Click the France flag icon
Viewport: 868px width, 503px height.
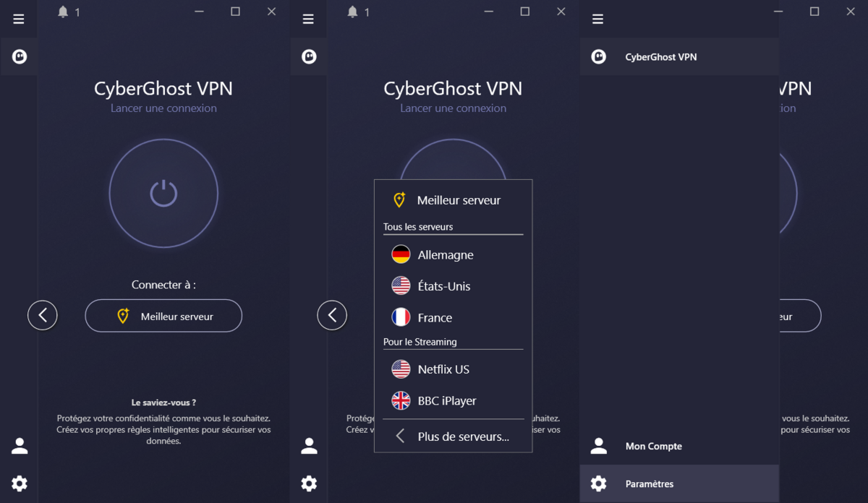click(401, 317)
